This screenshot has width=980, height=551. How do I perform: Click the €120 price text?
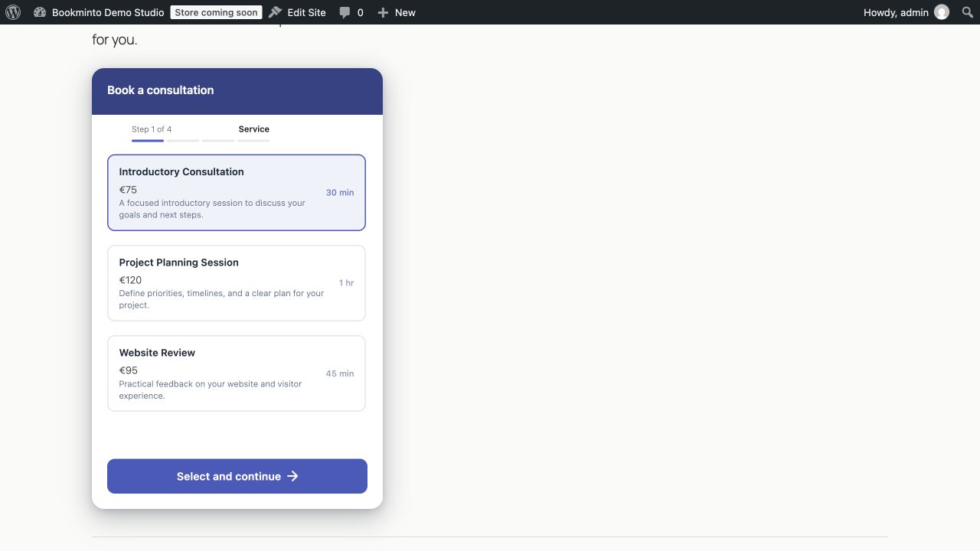(x=130, y=280)
